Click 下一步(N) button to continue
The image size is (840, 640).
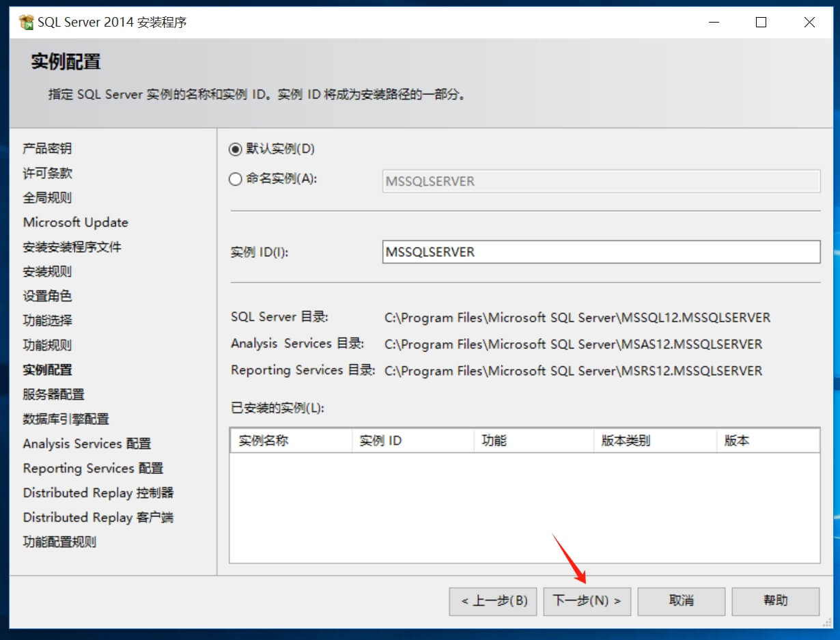[587, 601]
